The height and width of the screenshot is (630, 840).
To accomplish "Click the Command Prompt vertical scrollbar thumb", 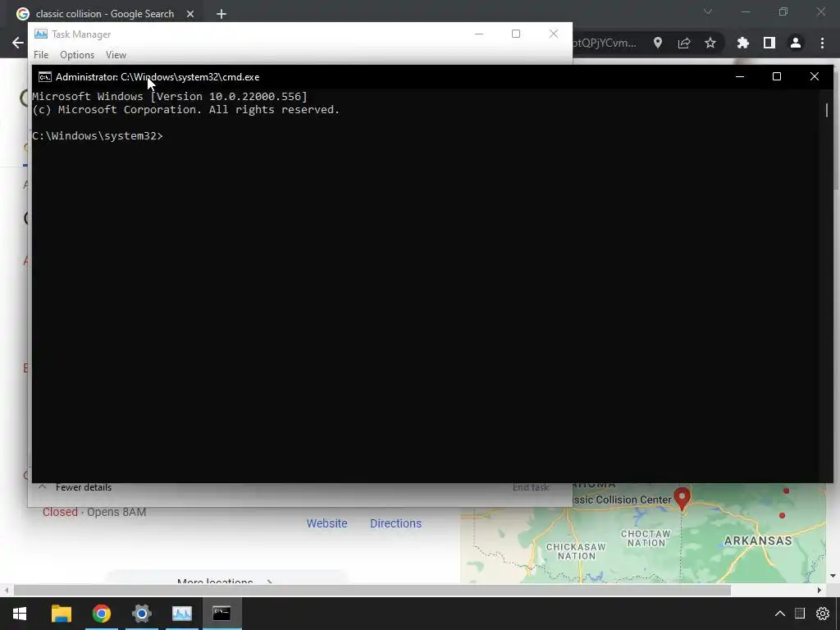I will pyautogui.click(x=827, y=110).
